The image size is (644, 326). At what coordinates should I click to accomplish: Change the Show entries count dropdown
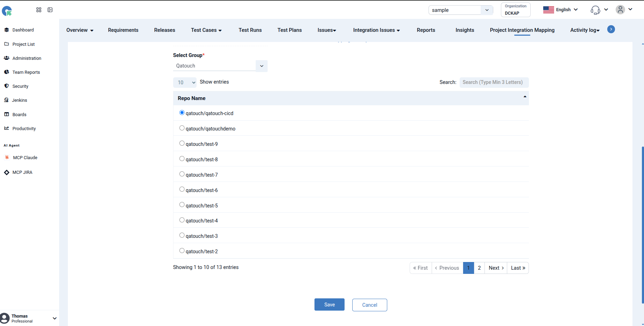coord(185,83)
